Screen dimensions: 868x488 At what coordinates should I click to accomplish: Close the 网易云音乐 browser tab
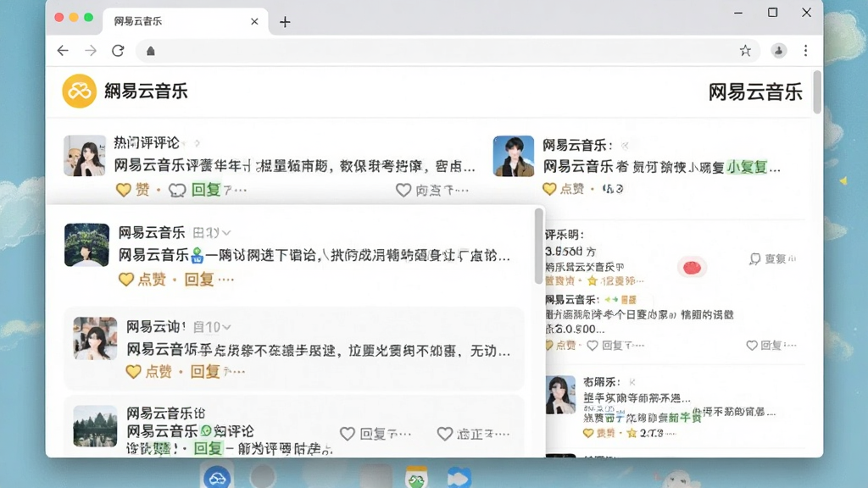254,21
